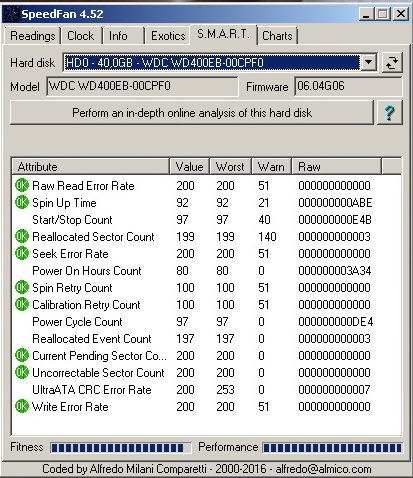This screenshot has width=413, height=478.
Task: Close the SpeedFan window
Action: [400, 14]
